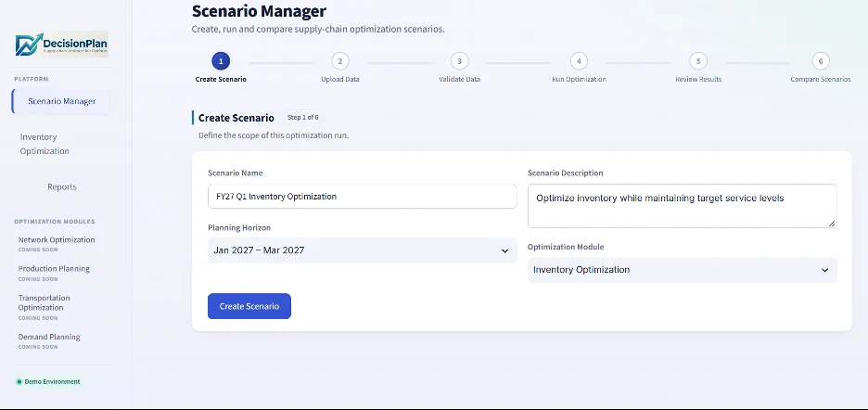This screenshot has width=868, height=410.
Task: Jump to step 3 Validate Data circle
Action: pos(459,61)
